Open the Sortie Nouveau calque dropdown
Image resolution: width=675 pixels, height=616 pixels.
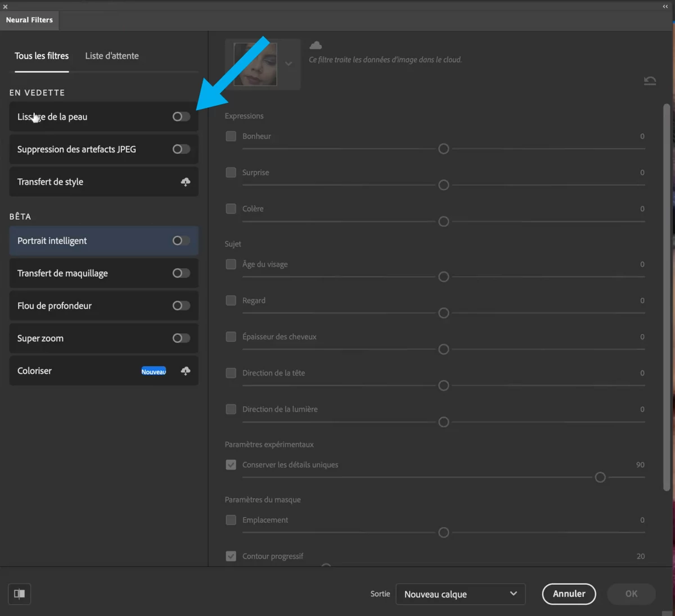tap(461, 594)
